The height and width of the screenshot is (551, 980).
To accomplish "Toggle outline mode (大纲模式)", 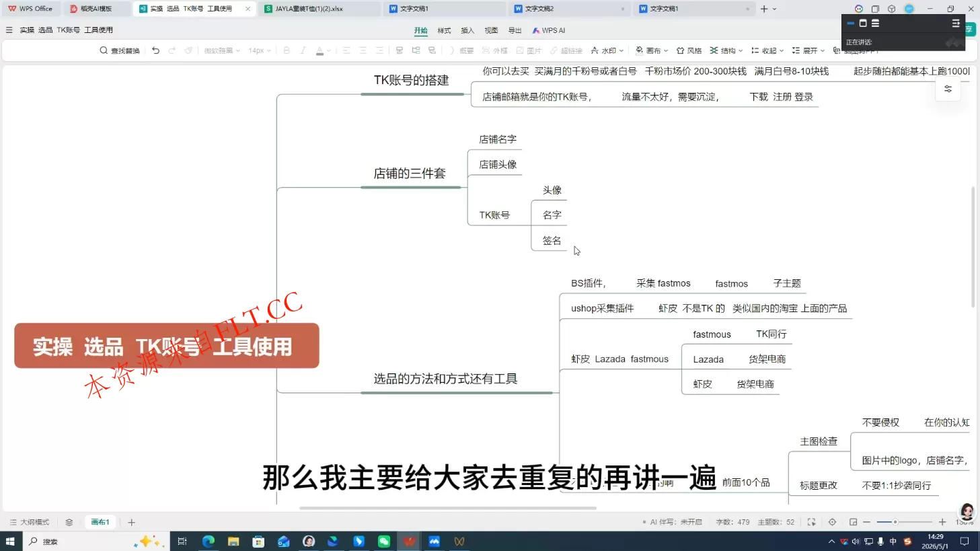I will (x=30, y=522).
